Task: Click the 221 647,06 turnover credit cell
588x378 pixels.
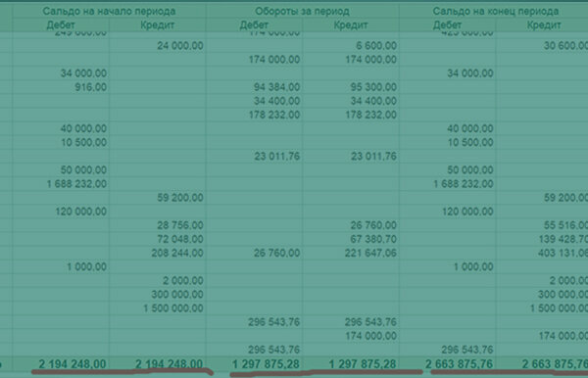Action: (370, 253)
